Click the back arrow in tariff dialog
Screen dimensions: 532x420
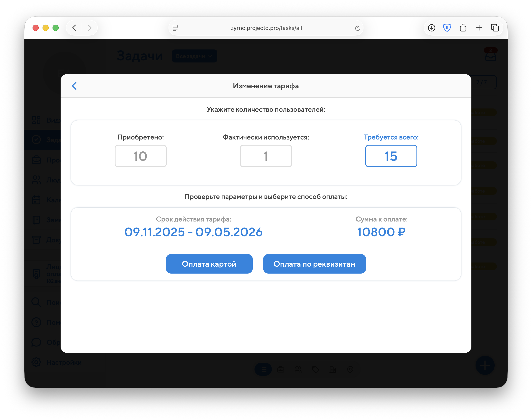(x=74, y=86)
